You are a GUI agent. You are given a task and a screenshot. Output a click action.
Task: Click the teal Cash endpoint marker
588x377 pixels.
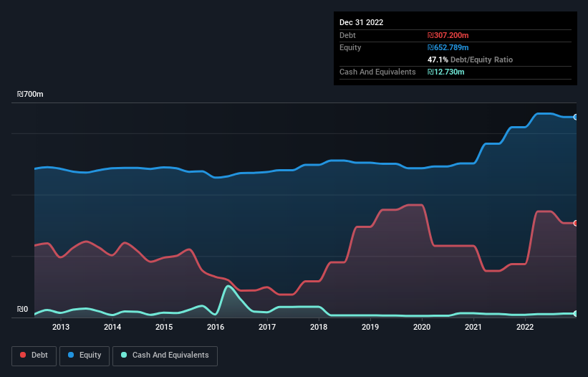[x=576, y=313]
